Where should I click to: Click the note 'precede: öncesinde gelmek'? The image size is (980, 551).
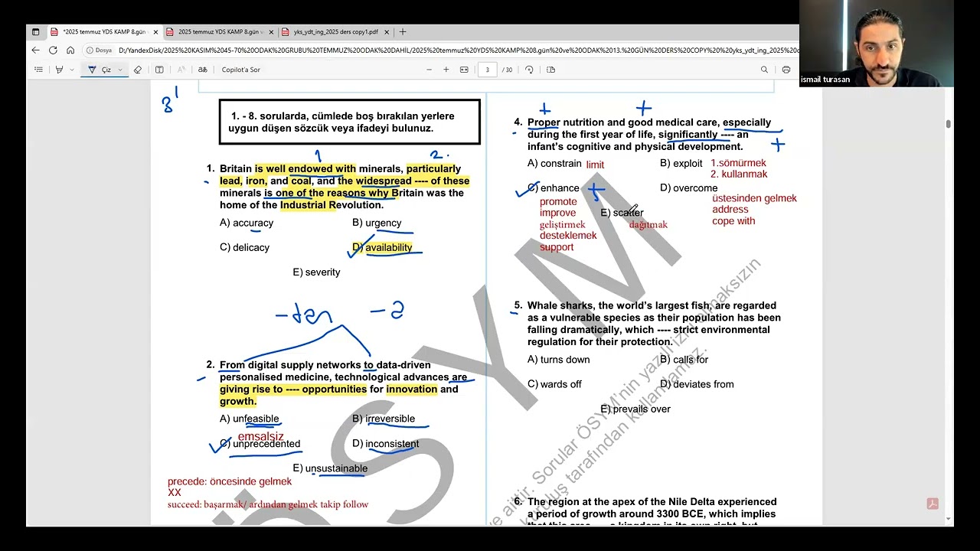[230, 481]
